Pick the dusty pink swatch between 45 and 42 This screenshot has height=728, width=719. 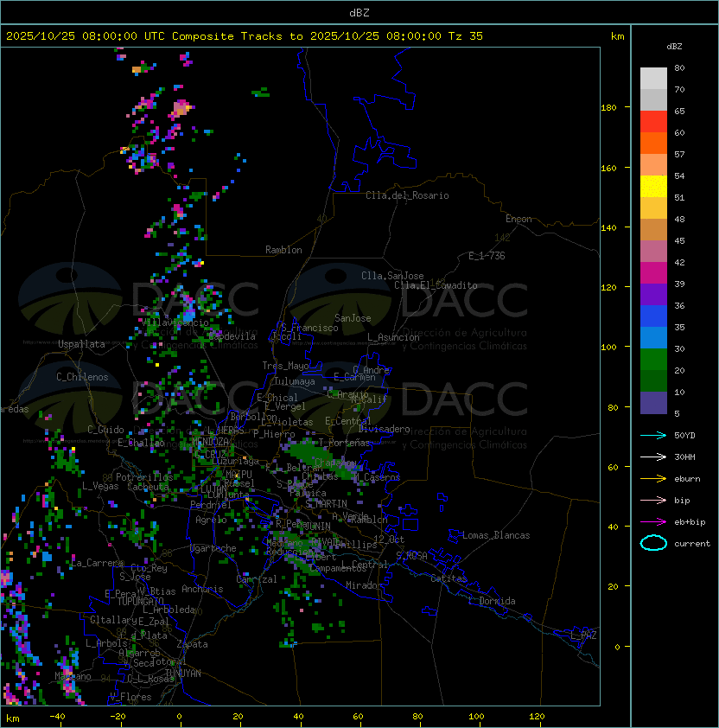[653, 252]
